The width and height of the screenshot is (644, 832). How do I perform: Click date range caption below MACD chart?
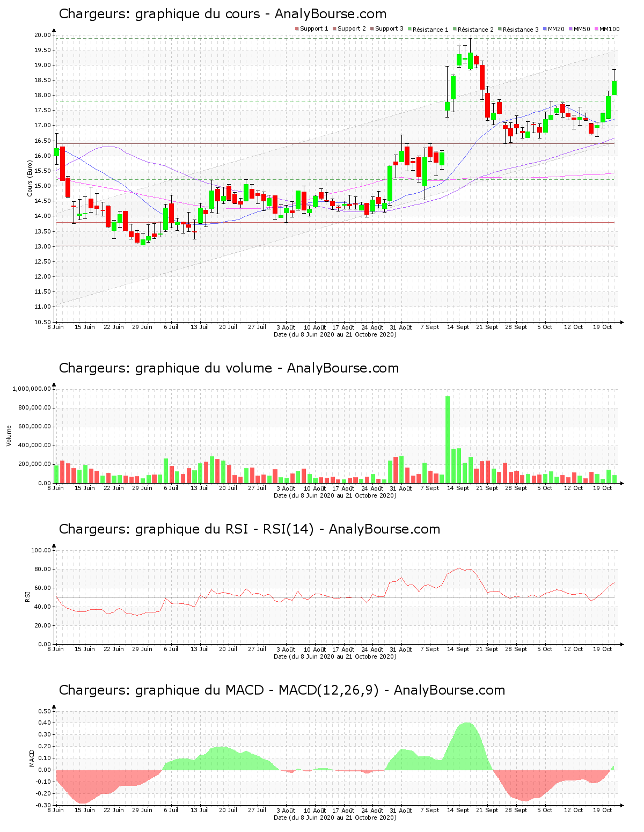pyautogui.click(x=335, y=818)
